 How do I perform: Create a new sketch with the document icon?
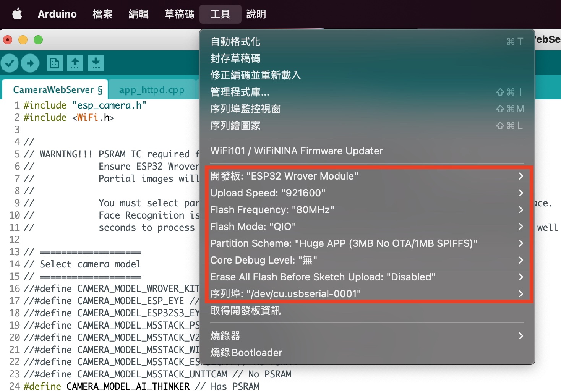(x=55, y=63)
